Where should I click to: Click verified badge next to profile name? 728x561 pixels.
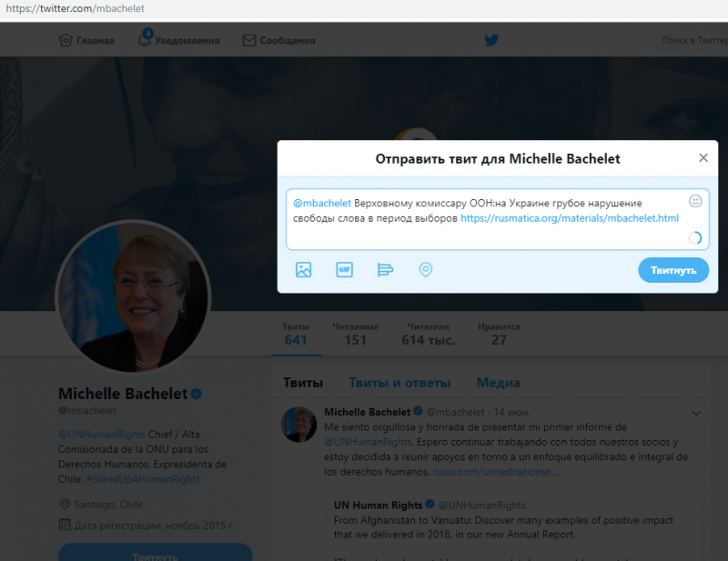[x=197, y=394]
